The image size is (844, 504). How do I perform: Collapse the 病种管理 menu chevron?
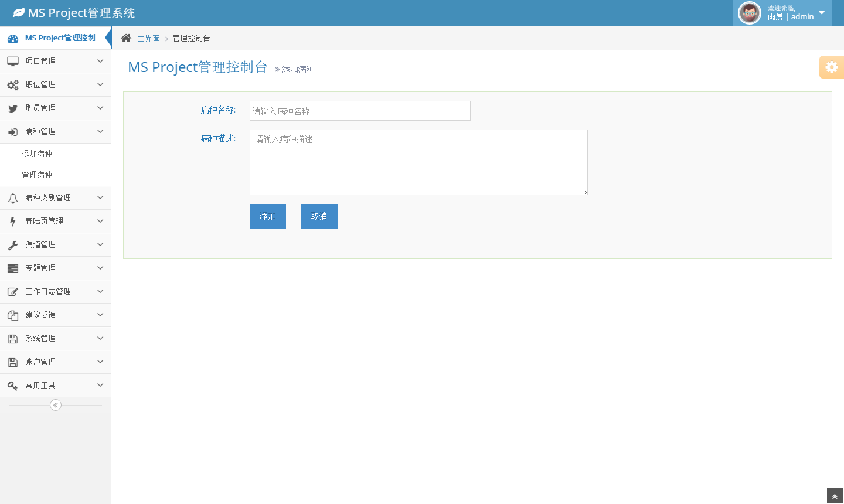[100, 131]
